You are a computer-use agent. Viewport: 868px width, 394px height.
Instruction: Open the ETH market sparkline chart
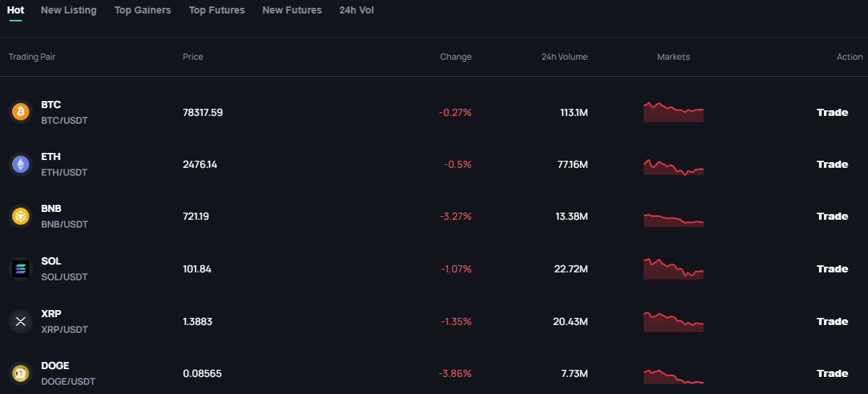click(x=674, y=166)
